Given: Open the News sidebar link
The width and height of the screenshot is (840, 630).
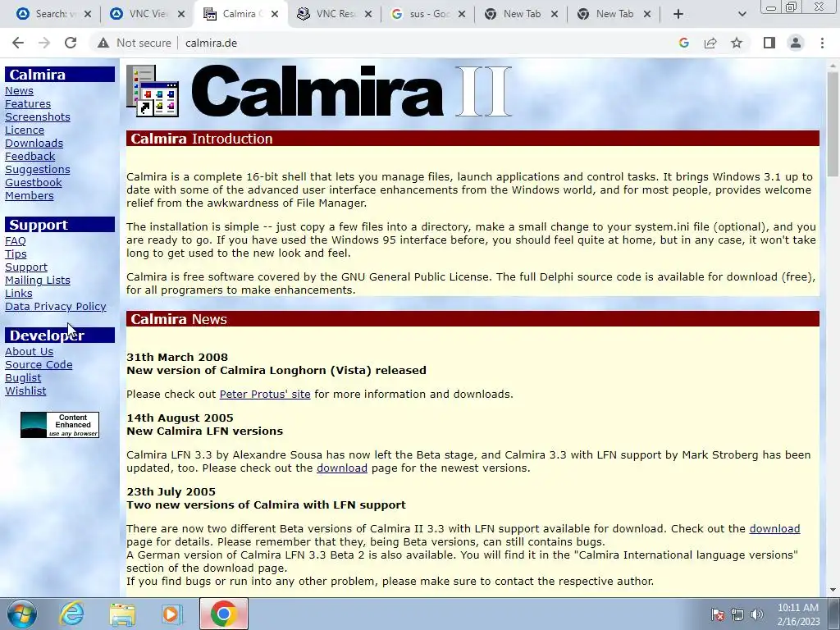Looking at the screenshot, I should (20, 91).
